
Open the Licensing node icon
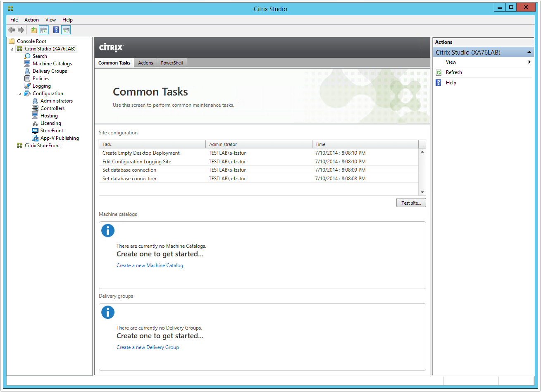pyautogui.click(x=35, y=123)
